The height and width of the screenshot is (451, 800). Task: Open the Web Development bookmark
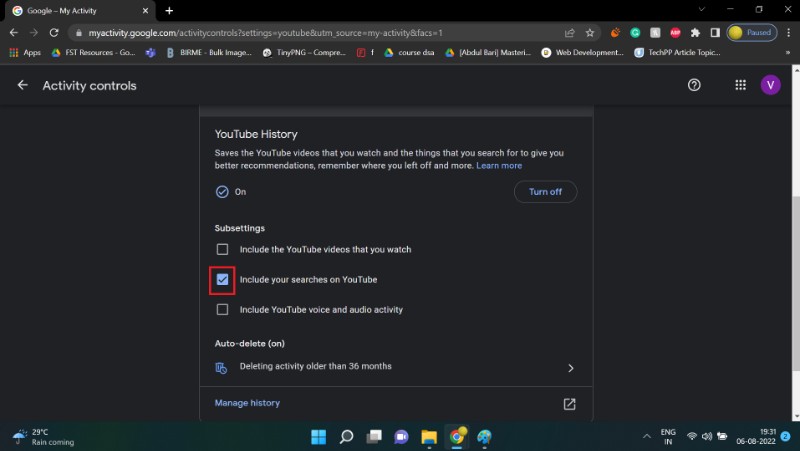(583, 53)
